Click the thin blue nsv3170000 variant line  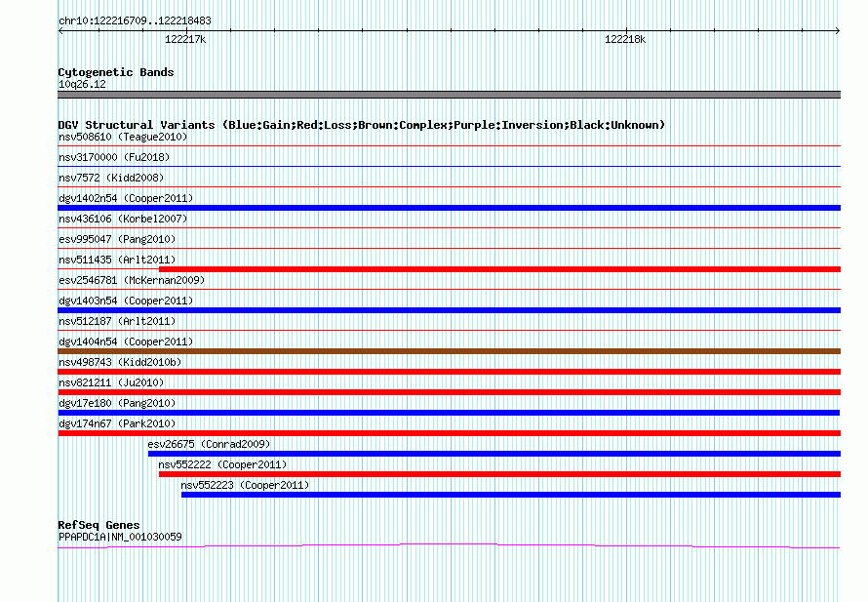click(449, 167)
